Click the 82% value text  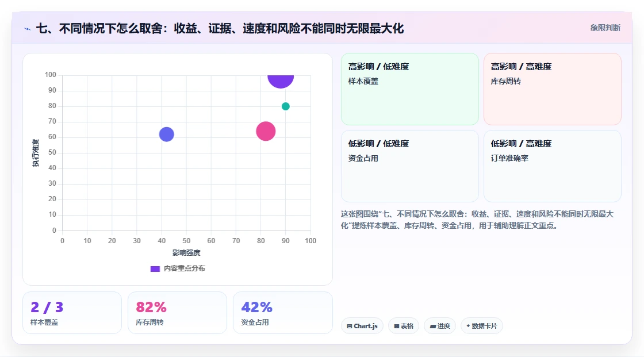click(151, 308)
